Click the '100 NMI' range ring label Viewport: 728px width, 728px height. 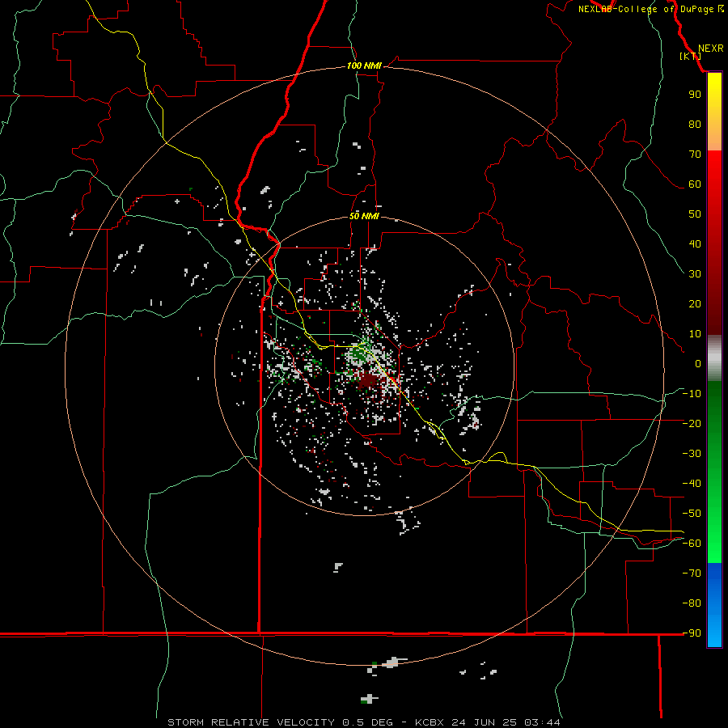pyautogui.click(x=364, y=66)
